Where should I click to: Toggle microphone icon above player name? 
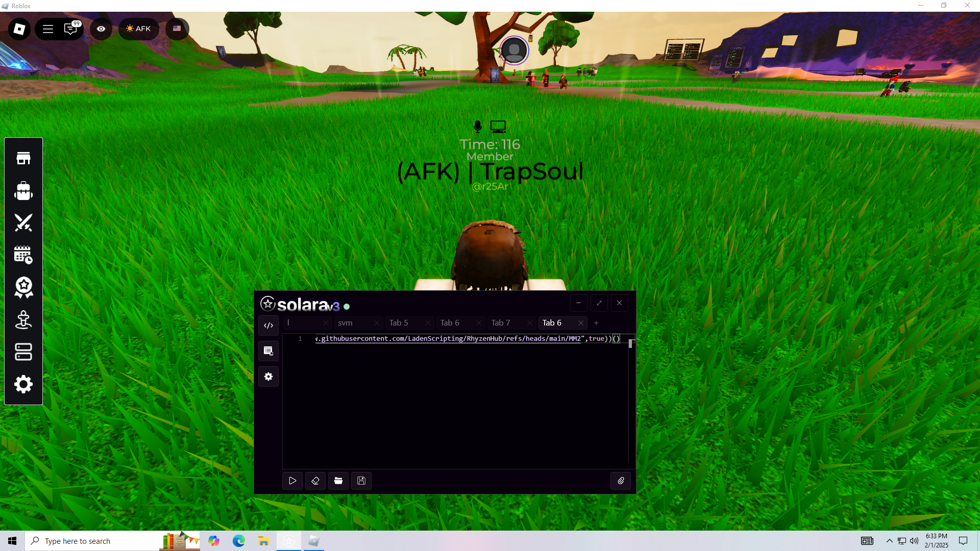click(478, 126)
